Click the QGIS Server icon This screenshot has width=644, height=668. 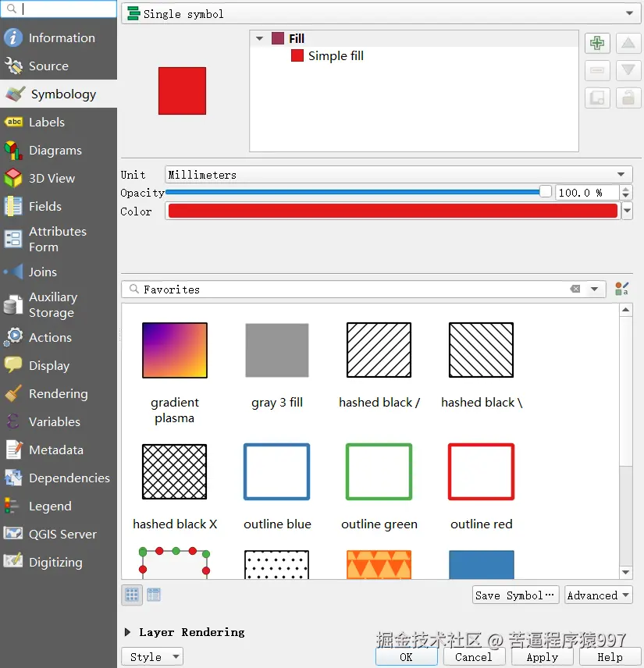(13, 534)
